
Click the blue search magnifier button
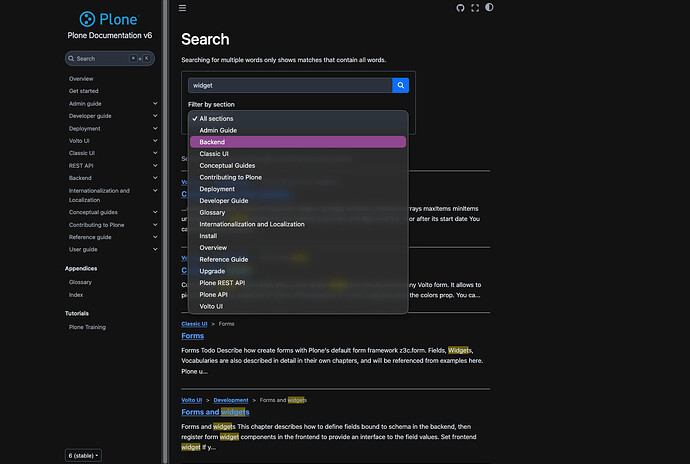(400, 85)
